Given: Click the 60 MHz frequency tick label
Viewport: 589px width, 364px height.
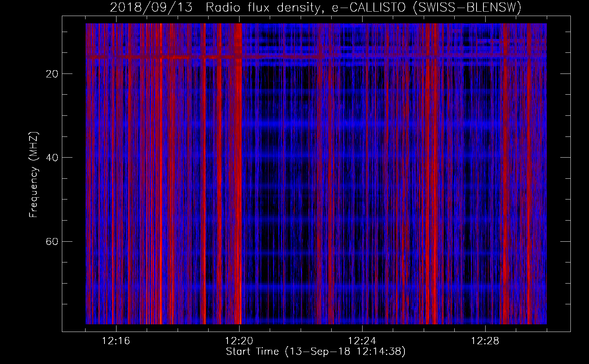Looking at the screenshot, I should [52, 241].
